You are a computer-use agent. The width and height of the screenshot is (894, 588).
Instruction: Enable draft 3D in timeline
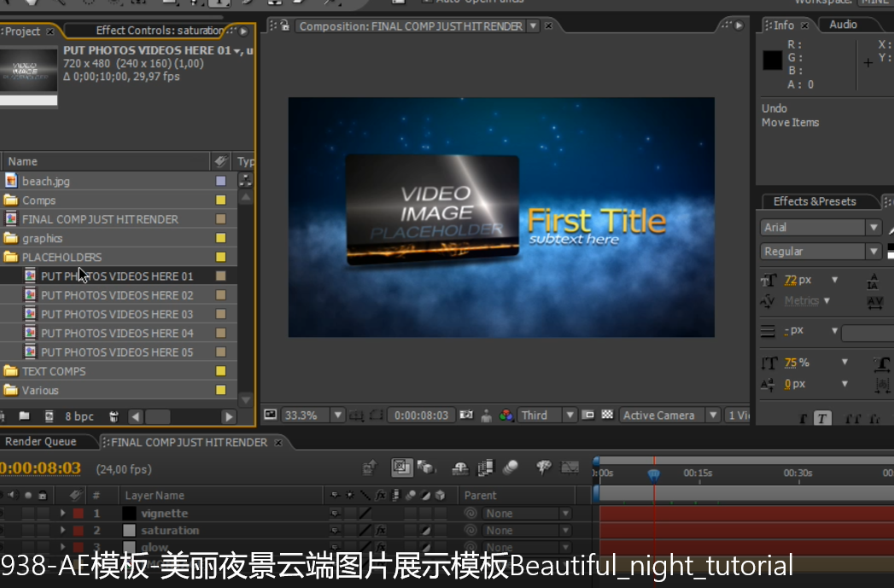(426, 468)
